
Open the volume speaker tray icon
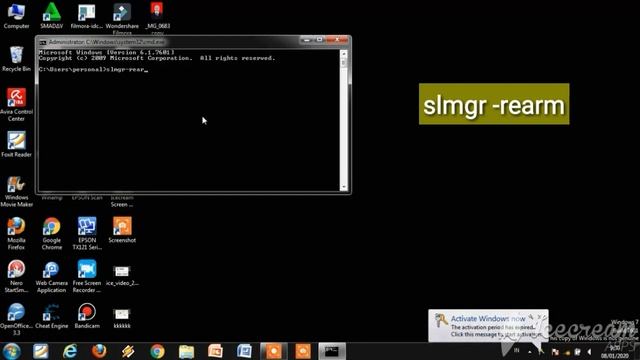pyautogui.click(x=589, y=351)
